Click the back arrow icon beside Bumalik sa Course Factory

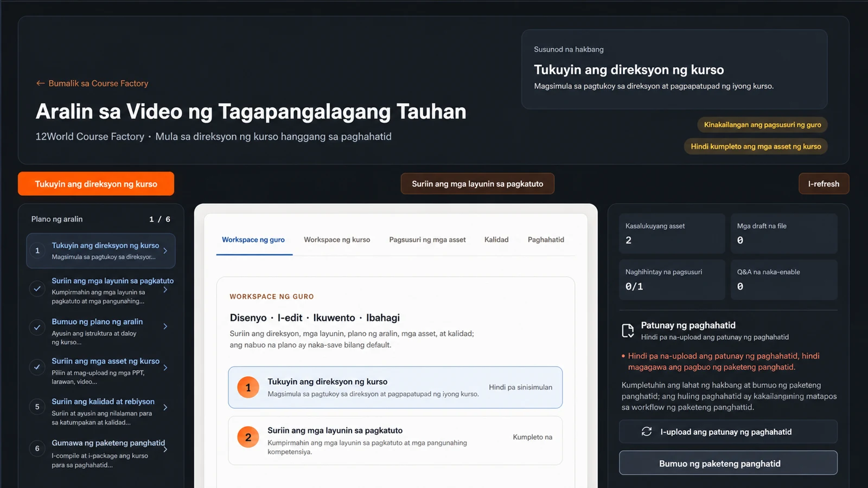tap(40, 84)
